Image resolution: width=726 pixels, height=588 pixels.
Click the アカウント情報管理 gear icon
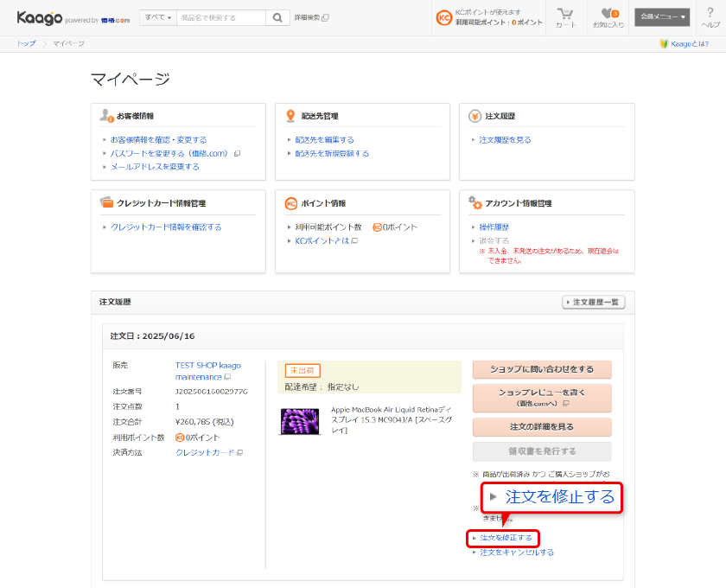coord(475,202)
